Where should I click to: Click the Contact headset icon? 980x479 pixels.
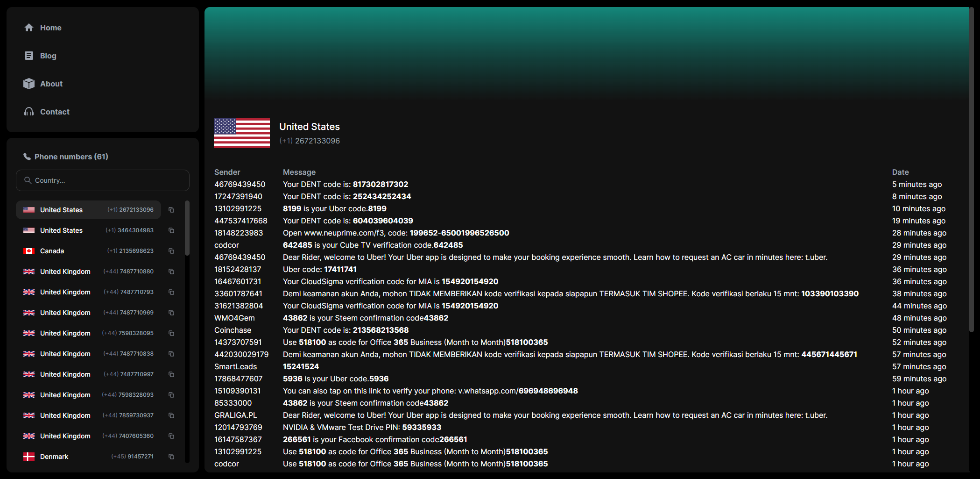point(29,112)
